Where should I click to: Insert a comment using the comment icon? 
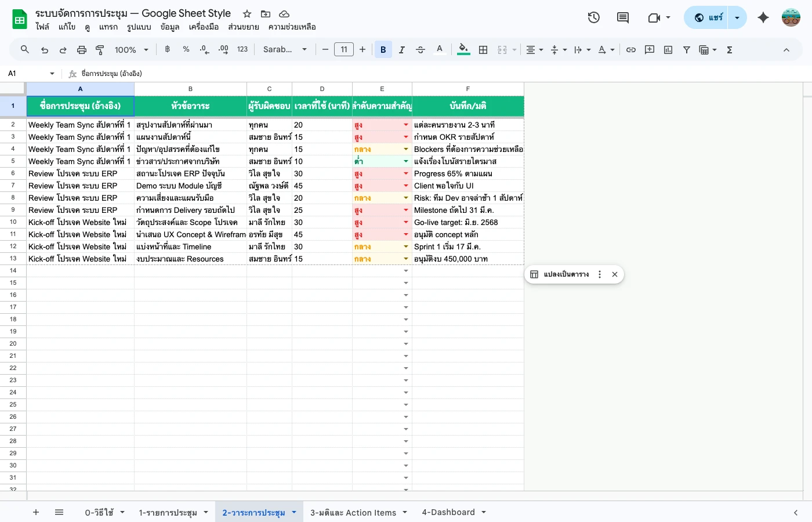coord(649,49)
